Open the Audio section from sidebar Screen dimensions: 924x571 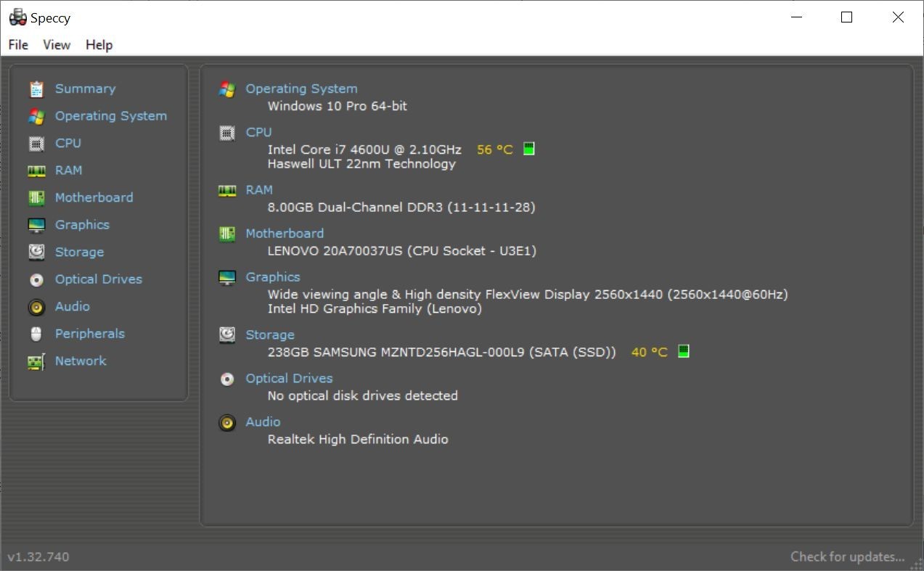coord(73,307)
